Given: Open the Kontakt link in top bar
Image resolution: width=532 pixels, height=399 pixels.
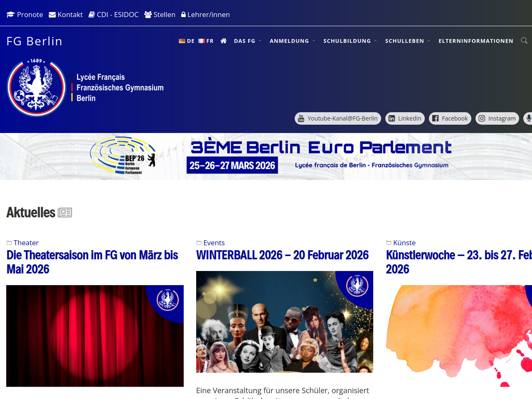Looking at the screenshot, I should pos(66,15).
